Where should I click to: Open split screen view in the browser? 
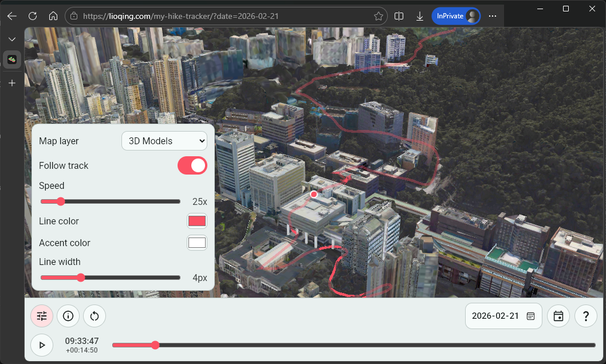[x=399, y=16]
